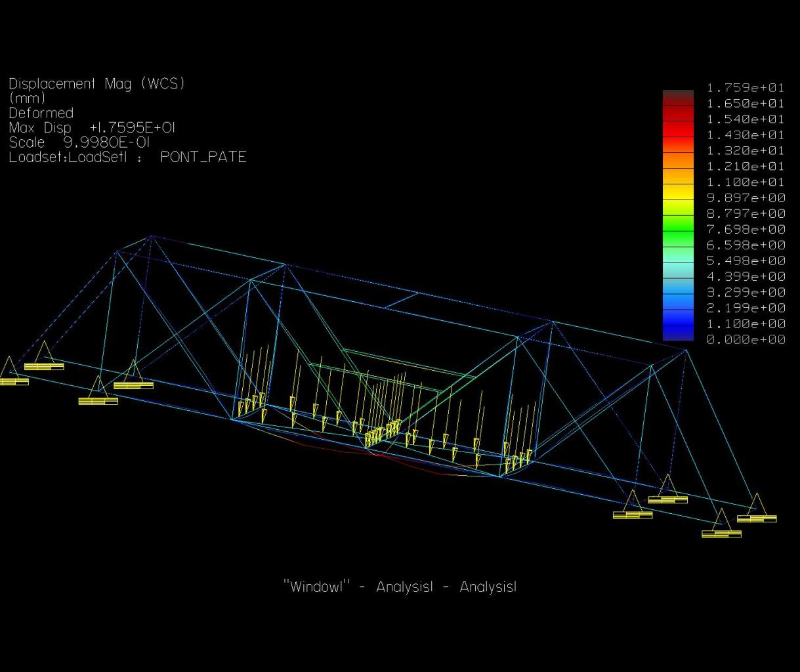Click the Deformed label text
Screen dimensions: 800x672
pos(41,113)
